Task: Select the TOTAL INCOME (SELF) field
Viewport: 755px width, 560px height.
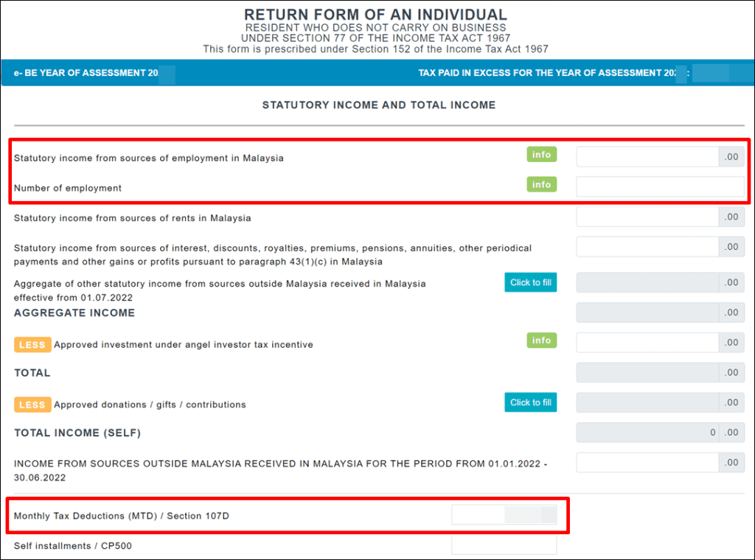Action: 647,433
